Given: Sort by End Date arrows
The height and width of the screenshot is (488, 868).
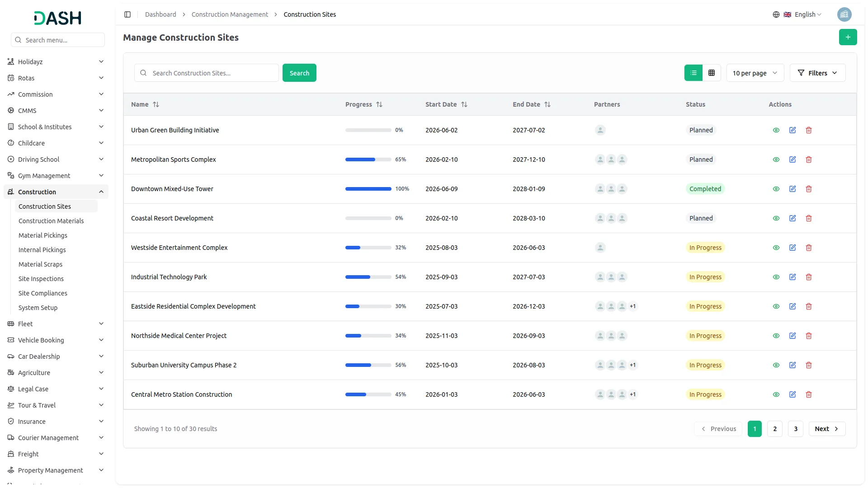Looking at the screenshot, I should [547, 104].
